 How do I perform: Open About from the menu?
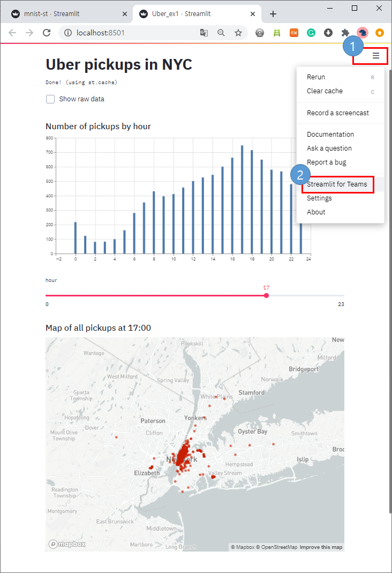pyautogui.click(x=341, y=212)
